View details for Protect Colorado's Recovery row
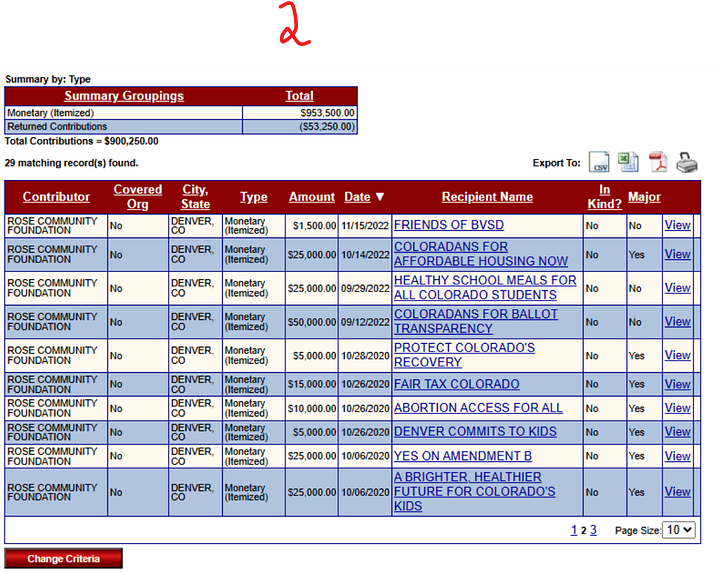The width and height of the screenshot is (720, 572). pyautogui.click(x=677, y=355)
